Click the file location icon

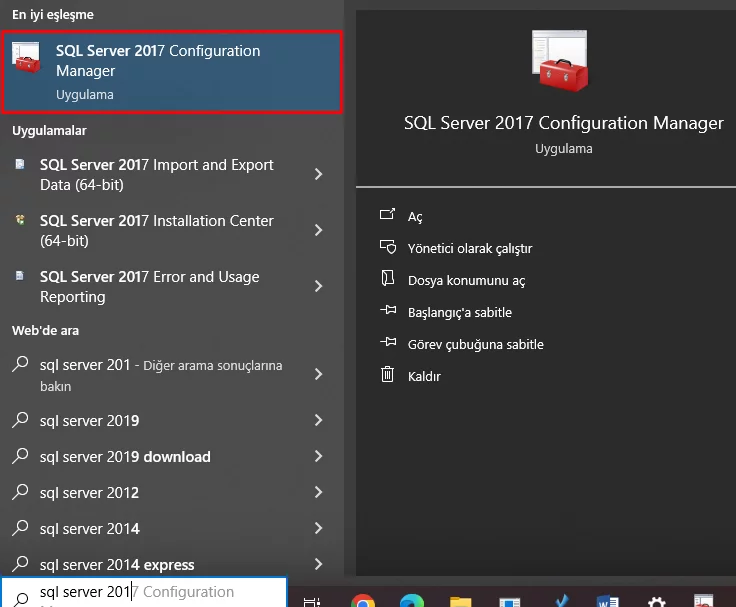[388, 278]
